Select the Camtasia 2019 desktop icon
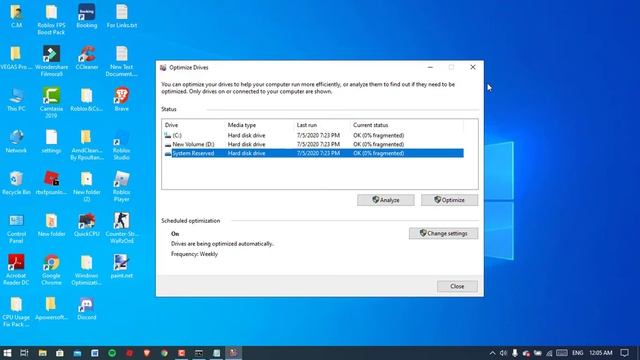Image resolution: width=640 pixels, height=360 pixels. click(51, 103)
